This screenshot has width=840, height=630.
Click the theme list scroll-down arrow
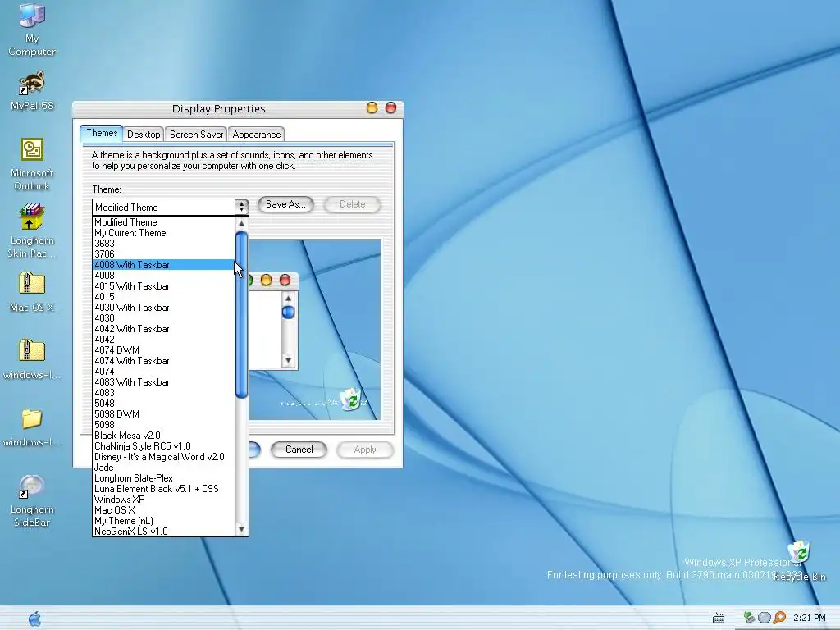(x=242, y=529)
